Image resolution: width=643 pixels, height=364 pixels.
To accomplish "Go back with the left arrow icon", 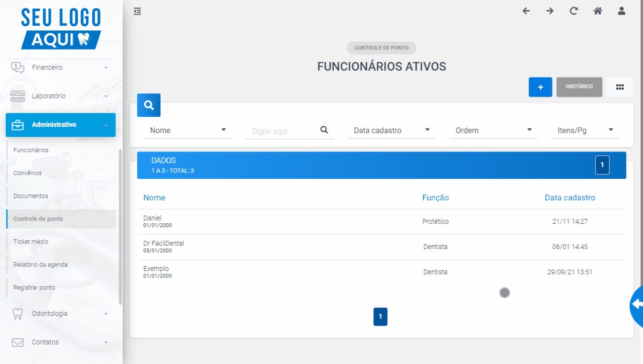I will coord(526,11).
